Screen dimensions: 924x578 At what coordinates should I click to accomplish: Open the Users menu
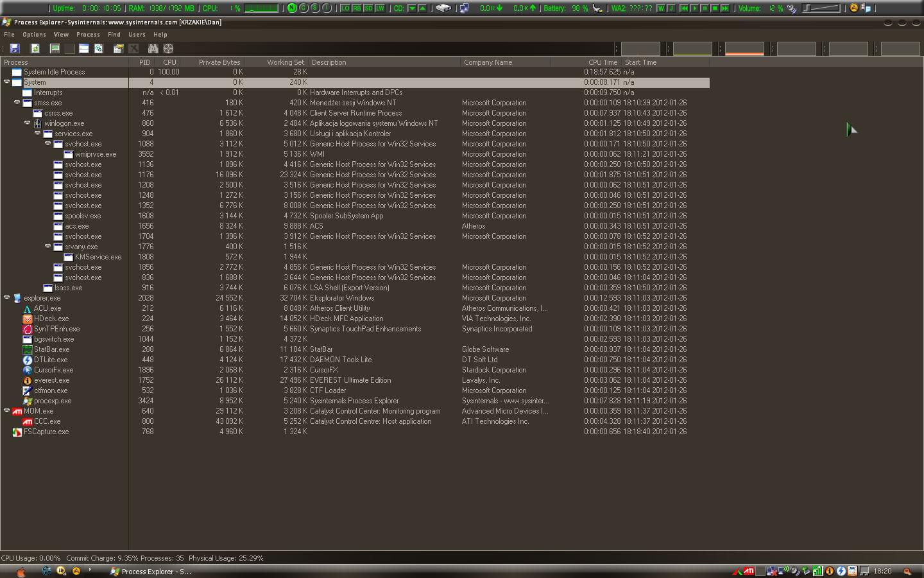click(x=137, y=35)
